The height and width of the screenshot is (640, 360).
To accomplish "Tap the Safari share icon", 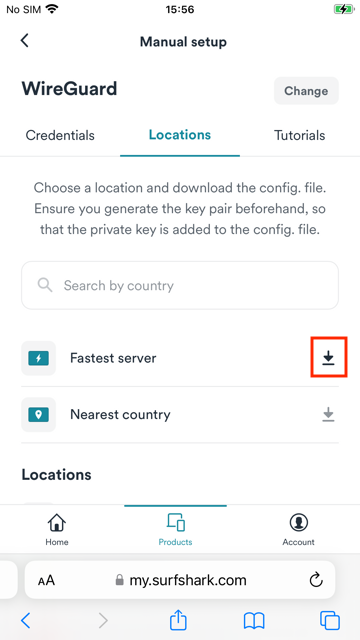I will [178, 620].
